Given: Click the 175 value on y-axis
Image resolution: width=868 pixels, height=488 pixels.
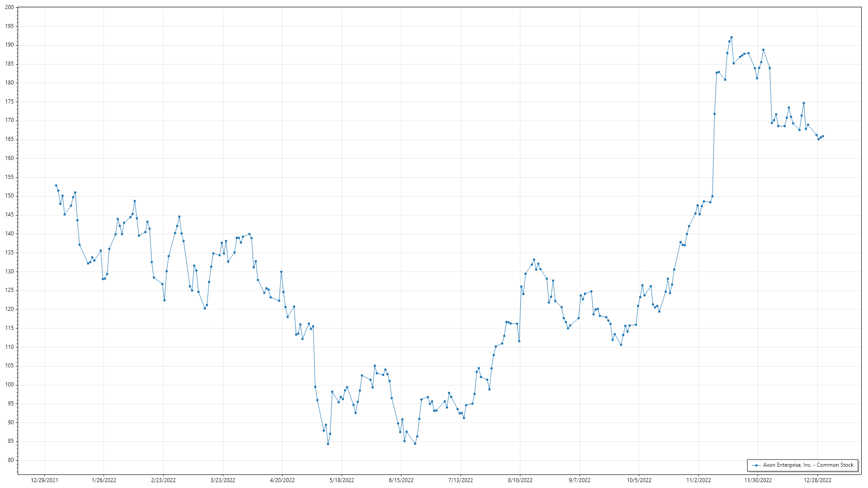Looking at the screenshot, I should [9, 102].
